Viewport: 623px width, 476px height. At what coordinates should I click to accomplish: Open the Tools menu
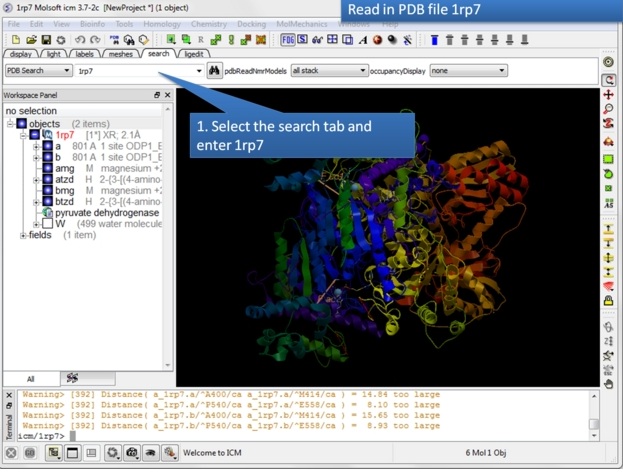click(x=124, y=23)
